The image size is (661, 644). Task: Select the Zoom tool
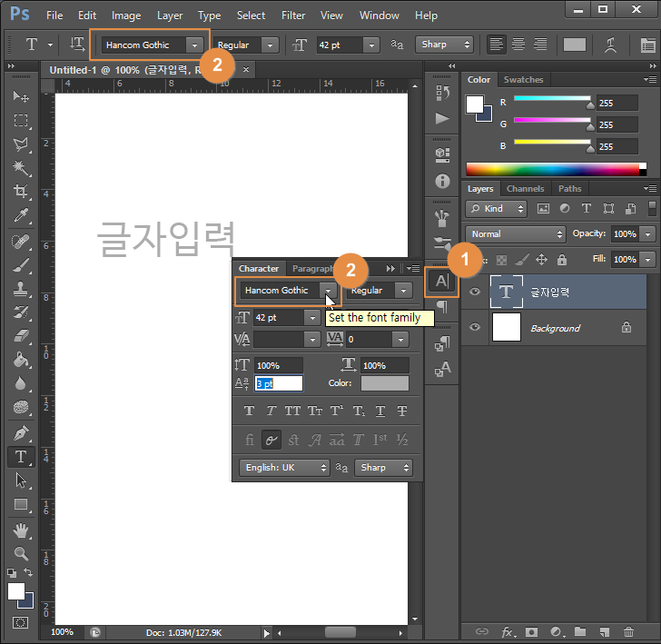pos(21,553)
